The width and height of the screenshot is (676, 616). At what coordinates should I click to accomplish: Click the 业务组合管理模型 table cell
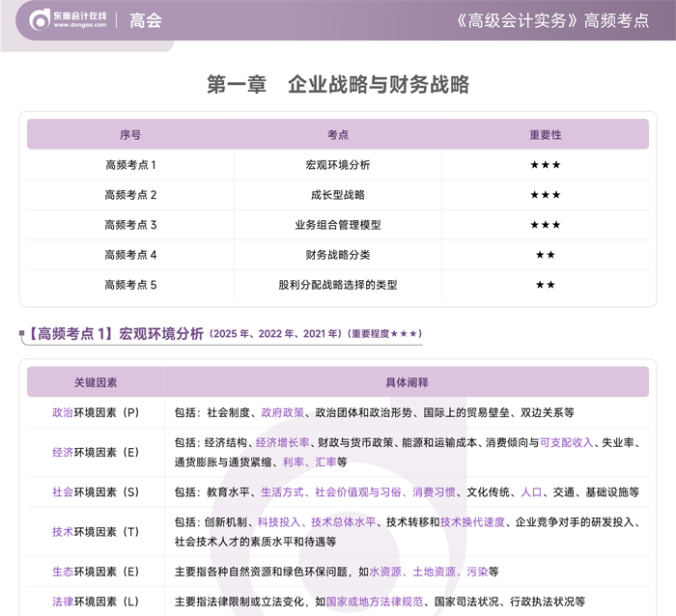click(x=338, y=225)
